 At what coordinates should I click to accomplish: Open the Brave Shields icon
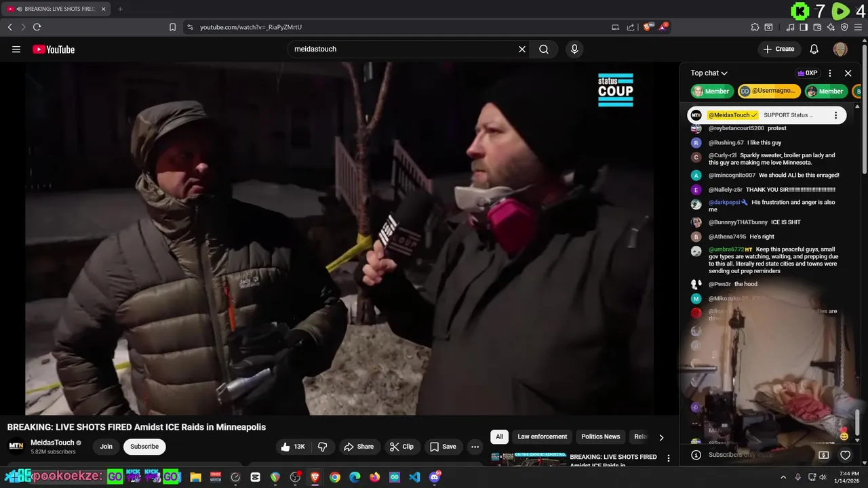point(648,27)
